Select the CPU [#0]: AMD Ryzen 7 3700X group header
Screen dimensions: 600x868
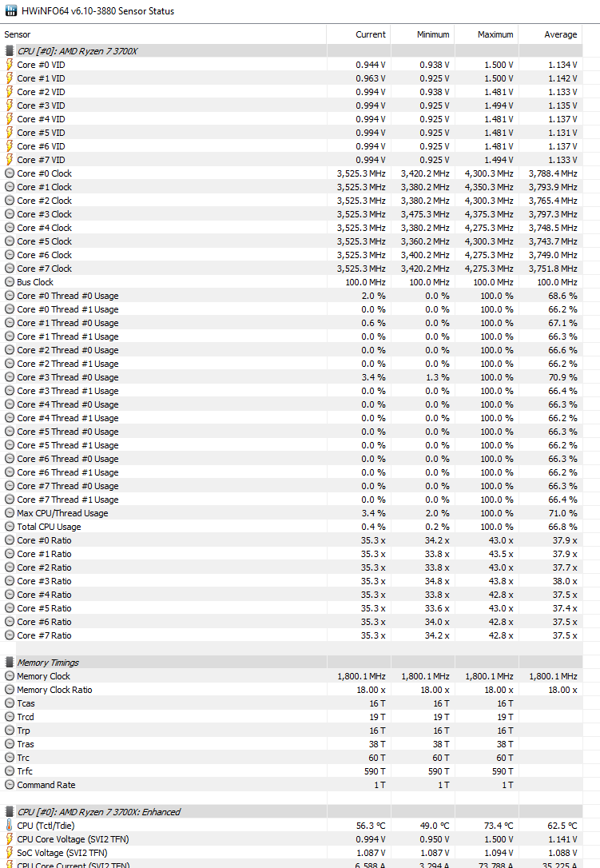pyautogui.click(x=77, y=51)
